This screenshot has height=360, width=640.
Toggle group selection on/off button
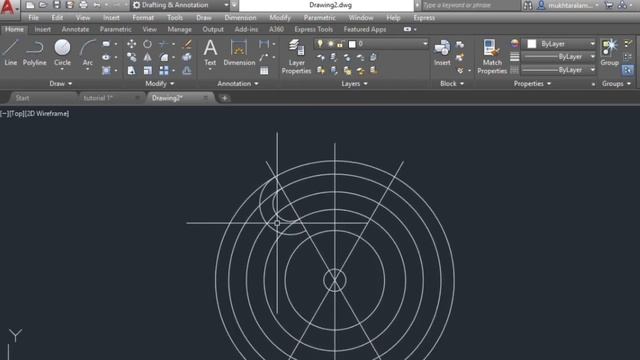(x=628, y=70)
